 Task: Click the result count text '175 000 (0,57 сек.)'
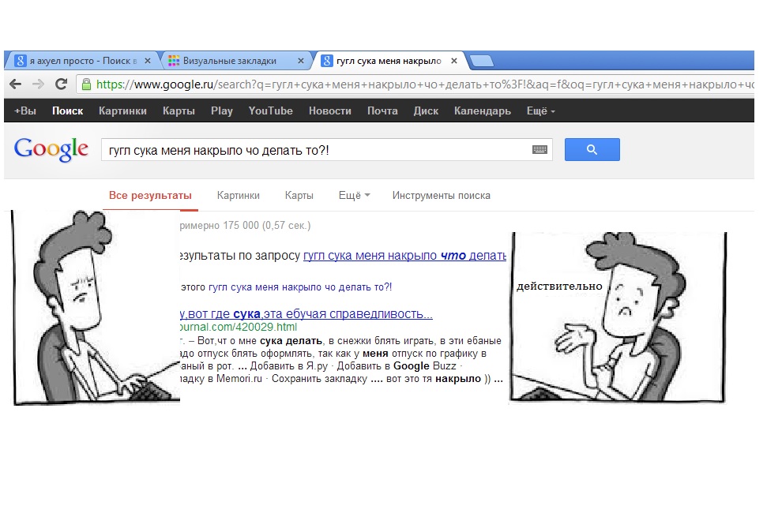[266, 225]
